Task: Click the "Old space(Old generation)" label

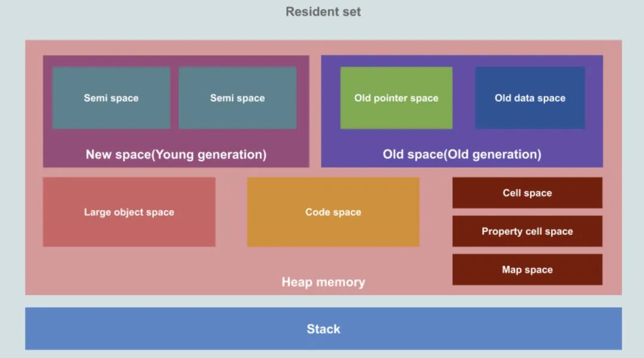Action: tap(462, 154)
